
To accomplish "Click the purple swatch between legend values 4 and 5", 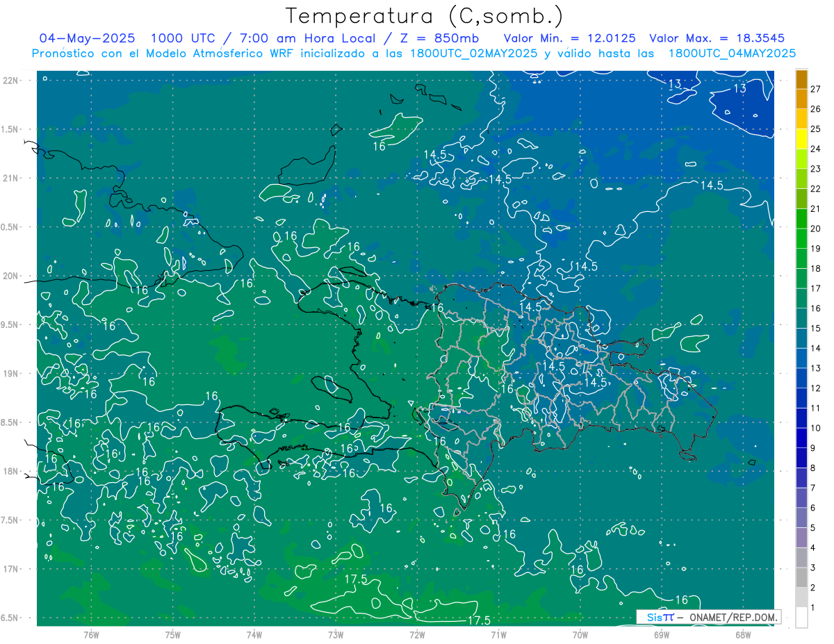I will point(801,538).
